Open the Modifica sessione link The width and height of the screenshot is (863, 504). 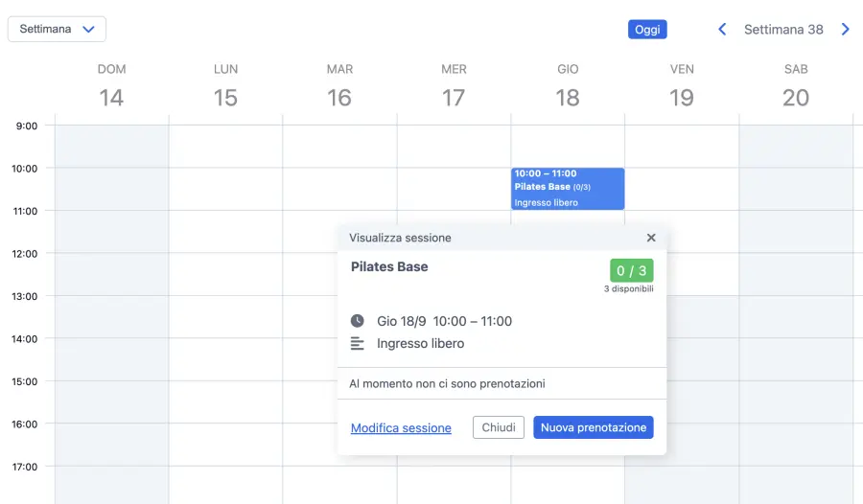click(401, 428)
